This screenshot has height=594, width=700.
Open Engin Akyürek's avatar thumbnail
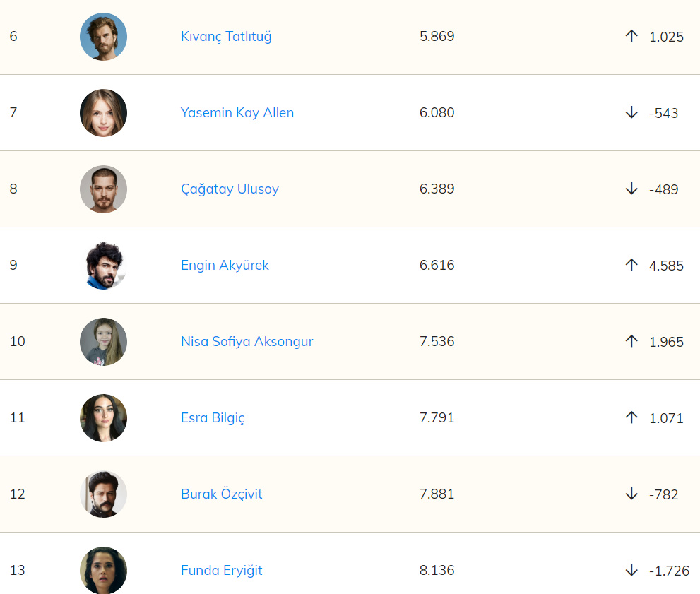tap(104, 266)
